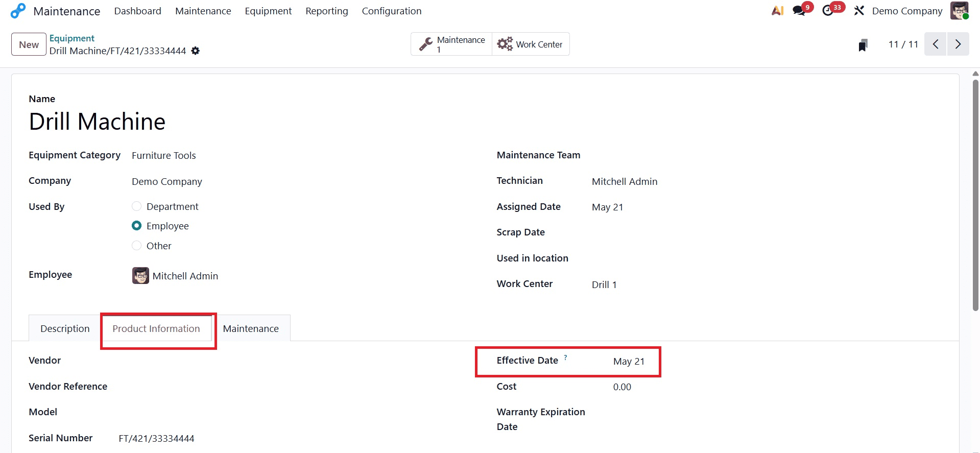Switch to the Product Information tab
Viewport: 980px width, 453px height.
[x=156, y=328]
